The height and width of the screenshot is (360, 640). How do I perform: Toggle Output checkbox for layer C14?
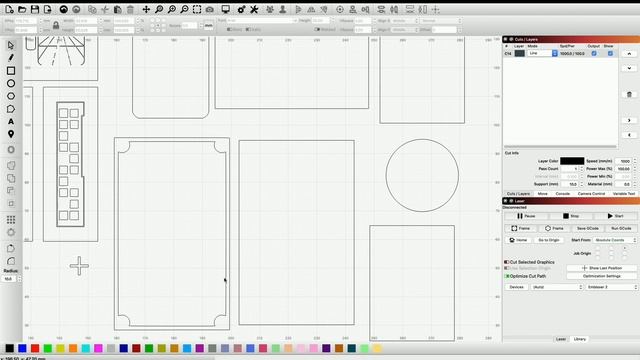point(594,53)
